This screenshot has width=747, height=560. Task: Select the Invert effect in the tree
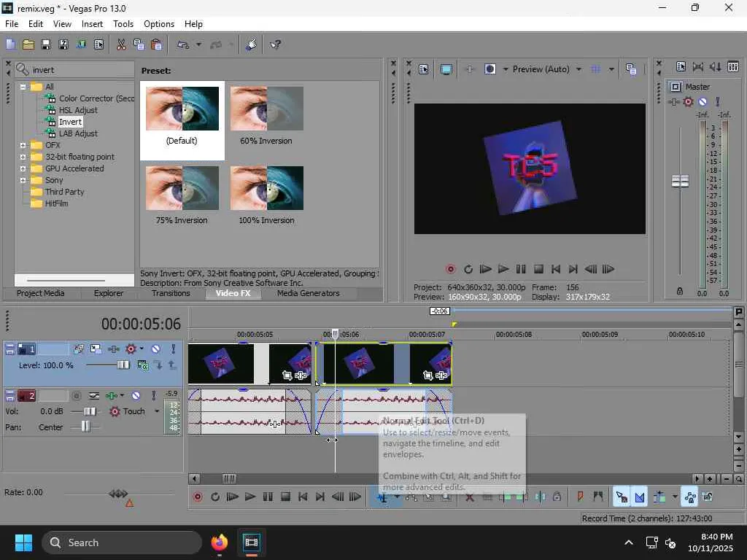(70, 122)
